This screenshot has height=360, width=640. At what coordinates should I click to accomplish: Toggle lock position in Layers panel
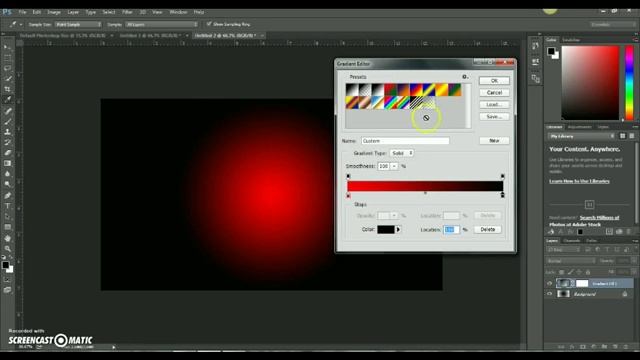pyautogui.click(x=579, y=272)
